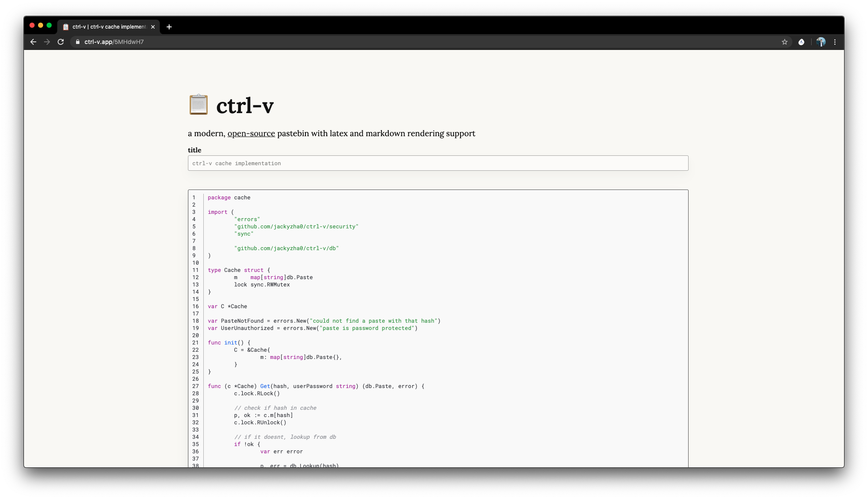
Task: Go back using the browser back arrow
Action: 33,42
